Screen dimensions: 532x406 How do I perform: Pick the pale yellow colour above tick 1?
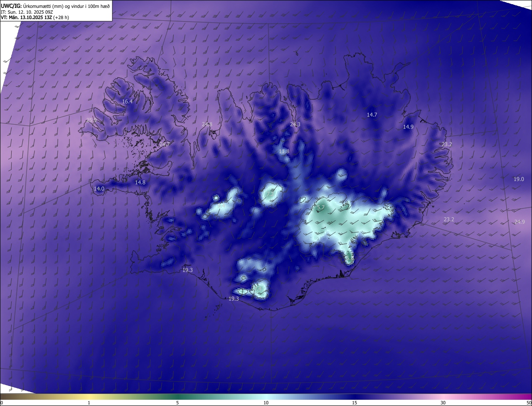89,396
